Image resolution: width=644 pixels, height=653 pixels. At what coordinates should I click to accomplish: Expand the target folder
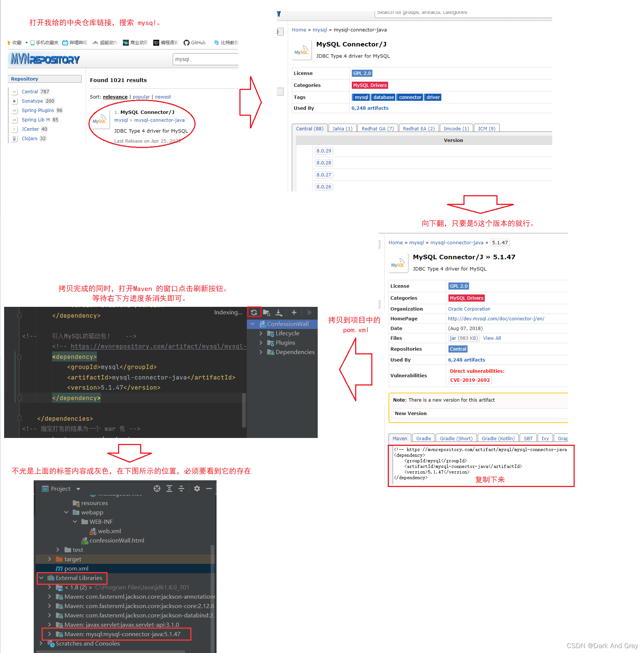click(49, 559)
